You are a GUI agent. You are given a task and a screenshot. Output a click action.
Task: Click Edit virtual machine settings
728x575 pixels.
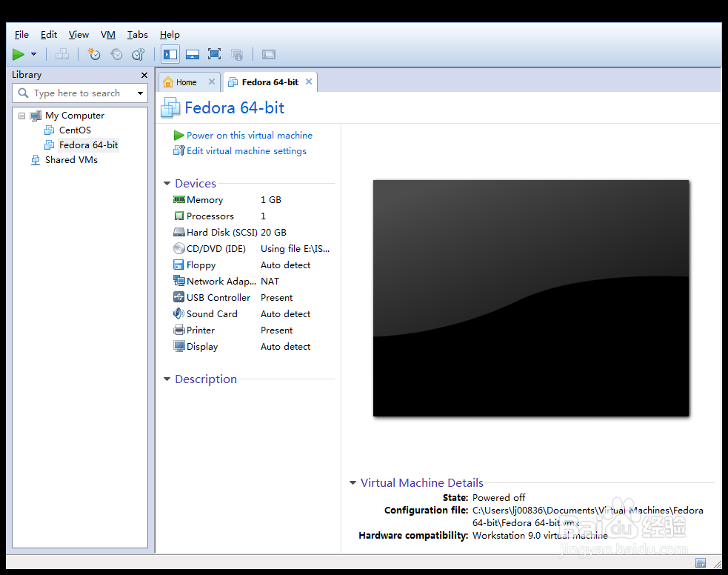click(247, 151)
